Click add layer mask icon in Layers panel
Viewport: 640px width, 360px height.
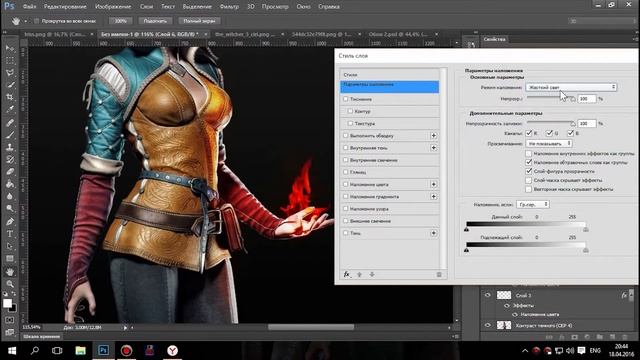tap(574, 337)
